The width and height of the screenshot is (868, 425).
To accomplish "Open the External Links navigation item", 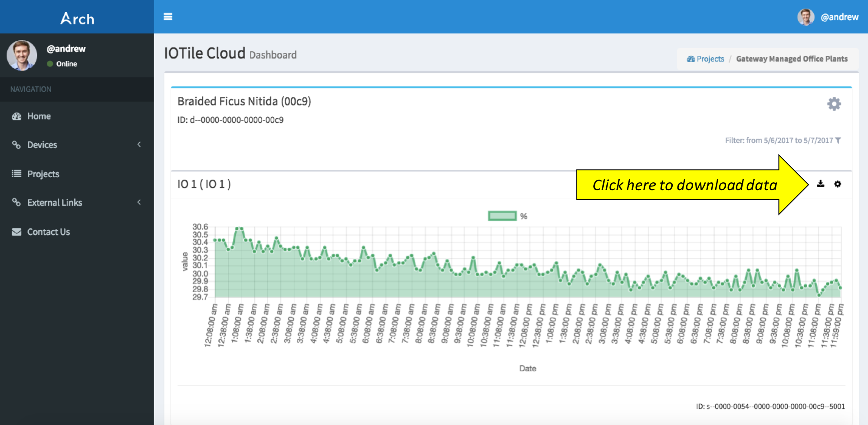I will tap(77, 203).
